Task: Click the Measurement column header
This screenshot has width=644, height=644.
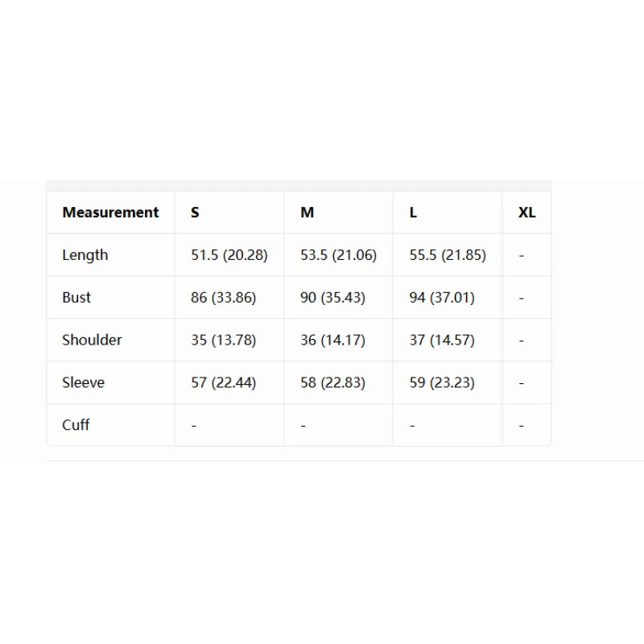Action: tap(110, 213)
